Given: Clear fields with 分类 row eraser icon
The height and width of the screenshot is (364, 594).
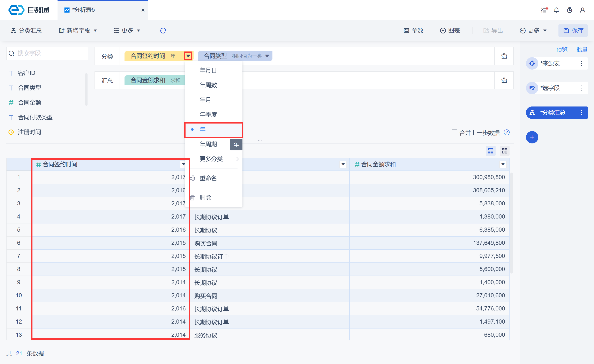Looking at the screenshot, I should coord(504,56).
